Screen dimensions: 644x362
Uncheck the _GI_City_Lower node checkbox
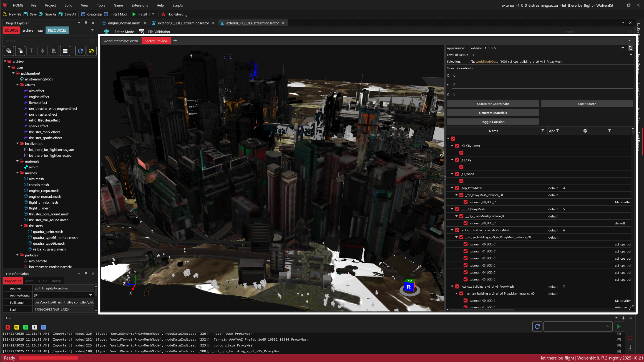point(457,146)
